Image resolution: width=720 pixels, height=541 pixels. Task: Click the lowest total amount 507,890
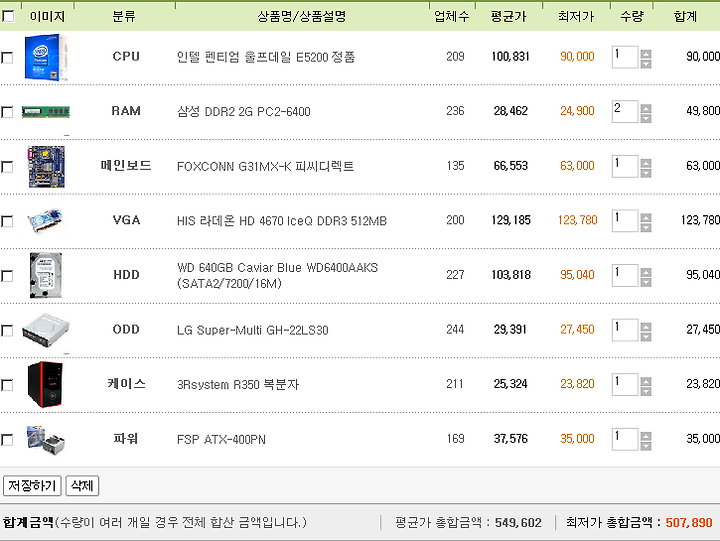689,523
